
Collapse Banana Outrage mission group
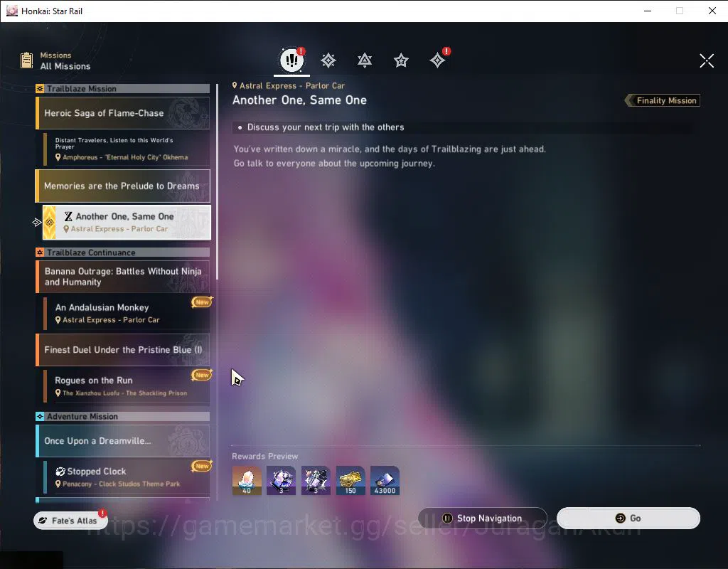tap(122, 277)
